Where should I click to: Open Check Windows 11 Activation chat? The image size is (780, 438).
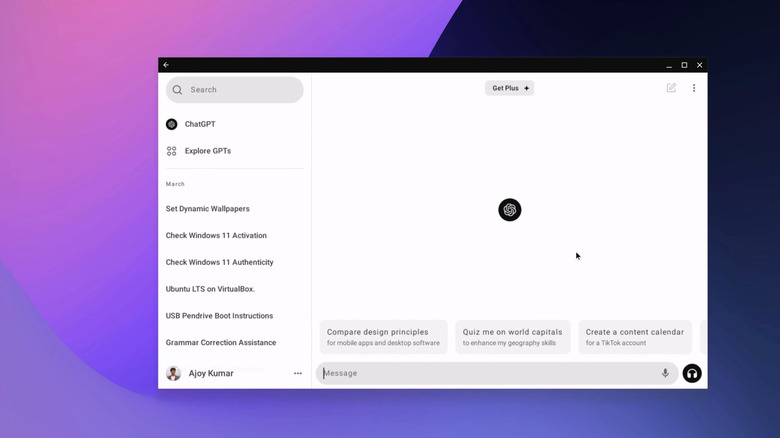[216, 235]
